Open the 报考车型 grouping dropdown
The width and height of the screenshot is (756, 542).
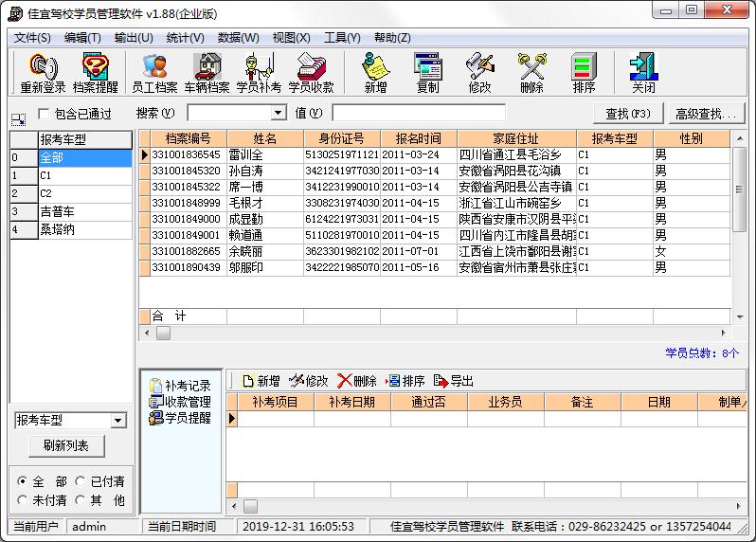(118, 421)
